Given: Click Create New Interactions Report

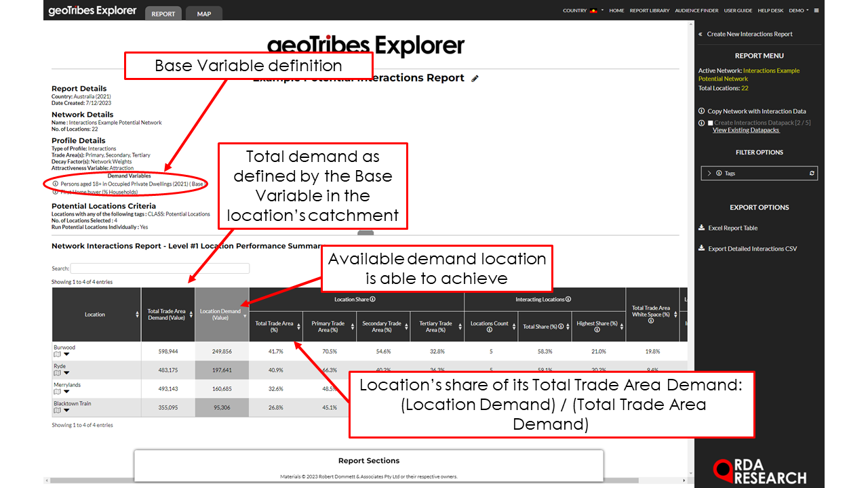Looking at the screenshot, I should click(x=749, y=34).
